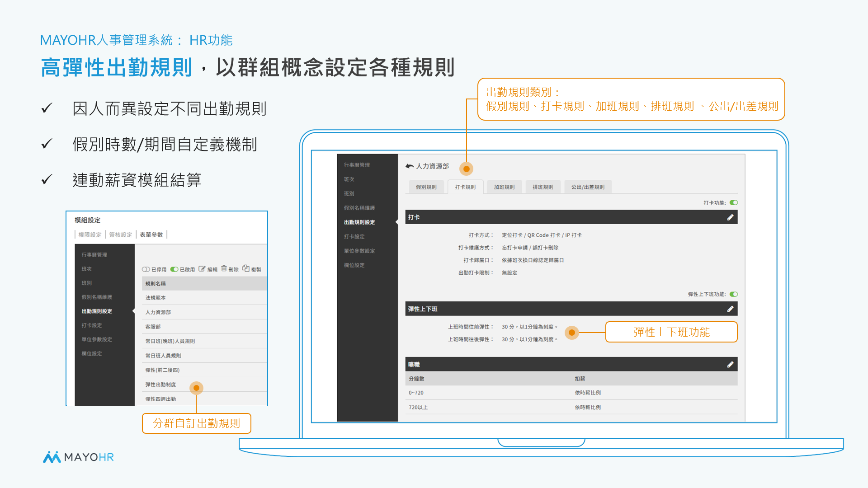Image resolution: width=868 pixels, height=488 pixels.
Task: Toggle the 彈性上下班功能 switch
Action: (x=734, y=294)
